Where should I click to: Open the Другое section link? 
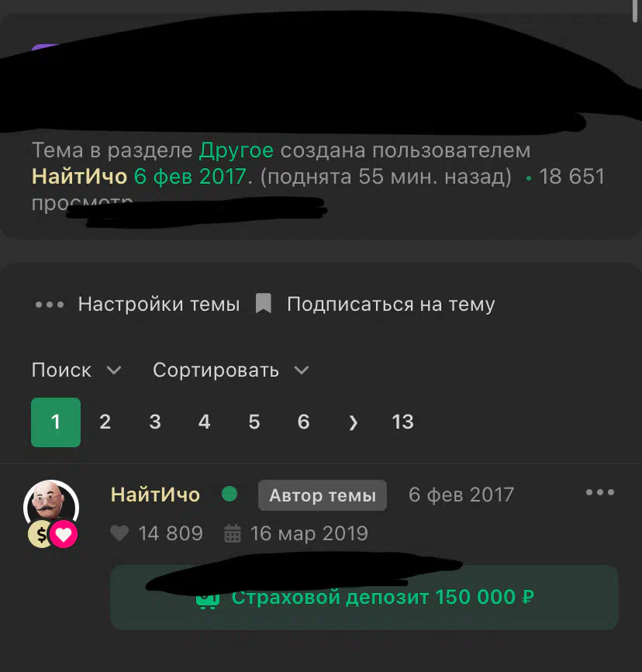point(236,150)
